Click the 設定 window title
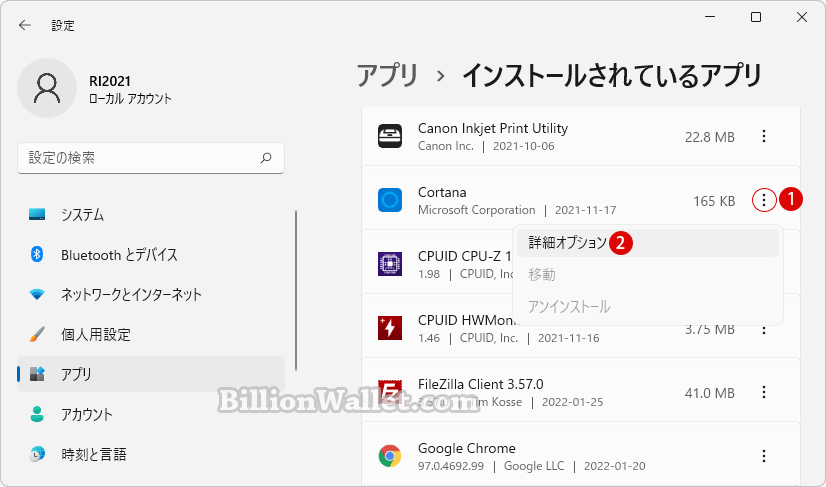Screen dimensions: 826x487 click(63, 25)
